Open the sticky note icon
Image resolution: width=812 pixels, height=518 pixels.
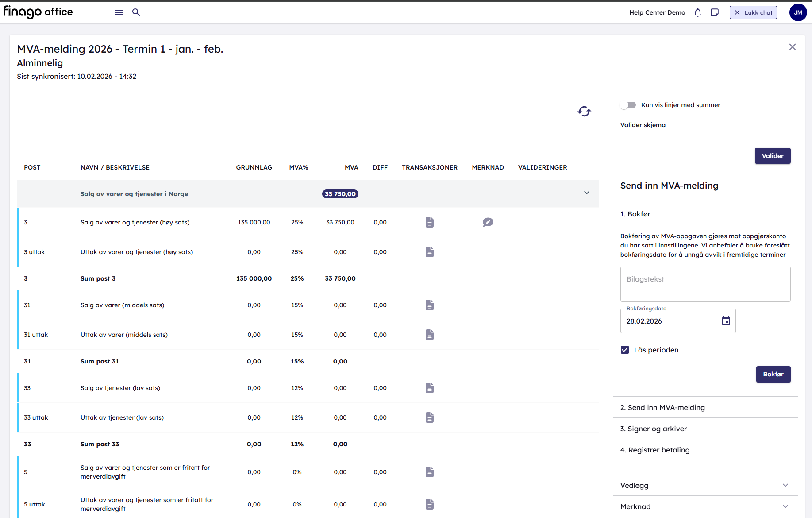coord(715,12)
